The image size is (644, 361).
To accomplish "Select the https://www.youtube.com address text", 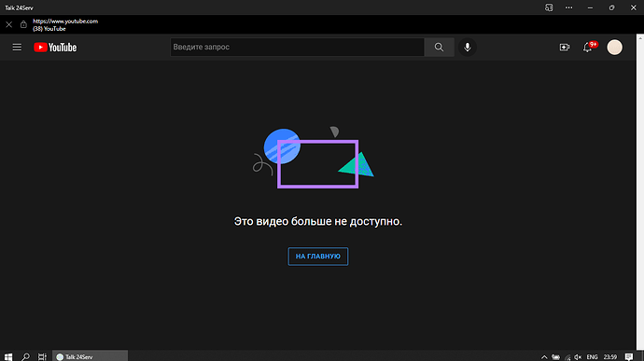I will pyautogui.click(x=65, y=21).
